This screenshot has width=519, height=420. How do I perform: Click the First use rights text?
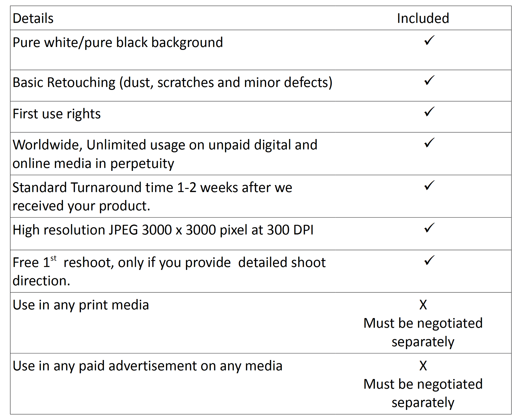(56, 114)
